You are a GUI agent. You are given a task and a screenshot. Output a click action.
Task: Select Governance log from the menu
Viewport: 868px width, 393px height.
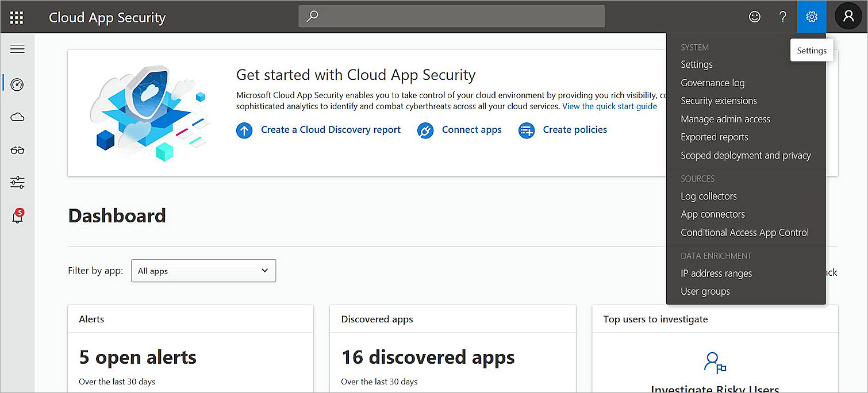[x=712, y=83]
